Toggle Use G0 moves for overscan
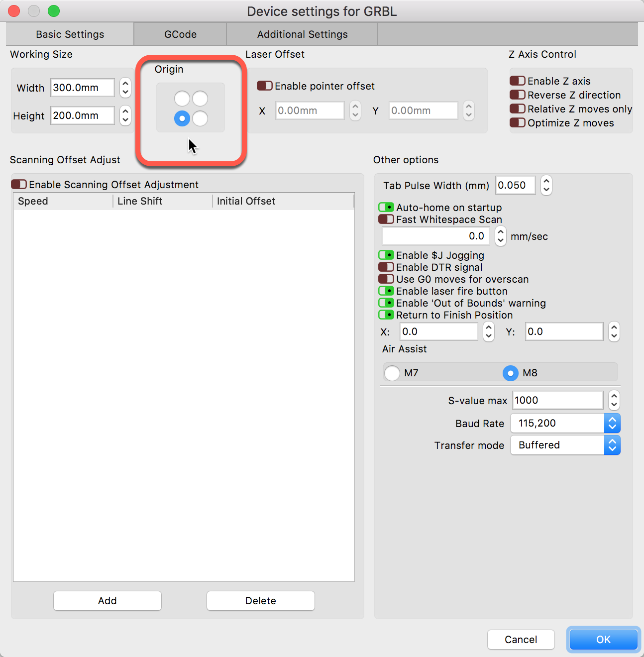The image size is (644, 657). (386, 279)
